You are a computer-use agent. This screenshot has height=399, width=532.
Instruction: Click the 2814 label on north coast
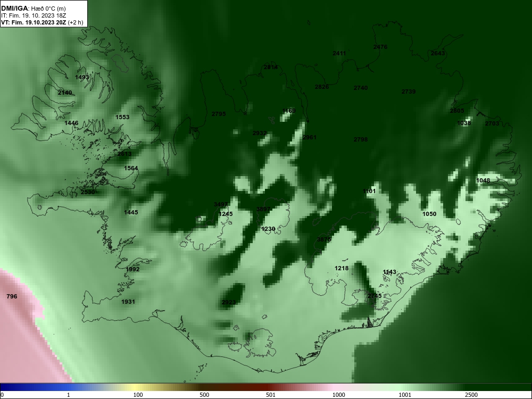(x=271, y=67)
